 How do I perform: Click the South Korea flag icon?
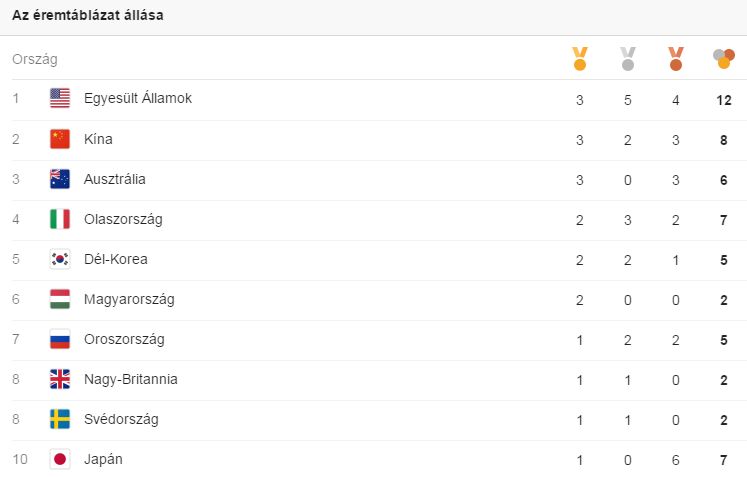[60, 259]
